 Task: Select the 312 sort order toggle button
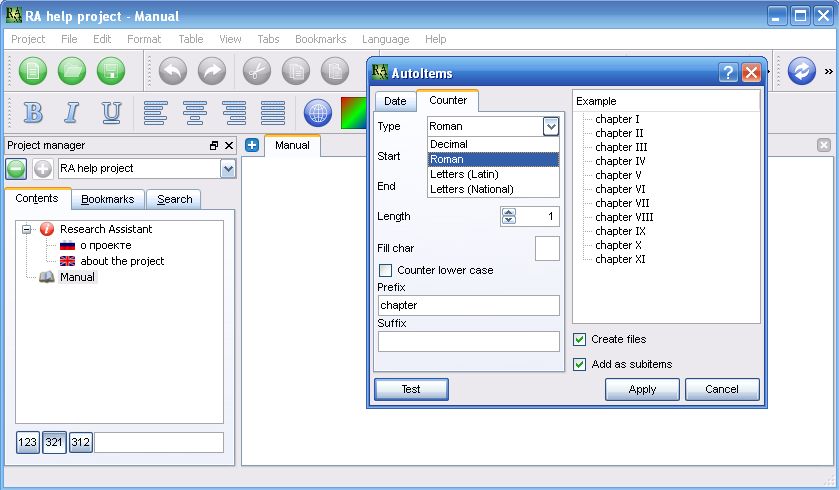click(81, 442)
